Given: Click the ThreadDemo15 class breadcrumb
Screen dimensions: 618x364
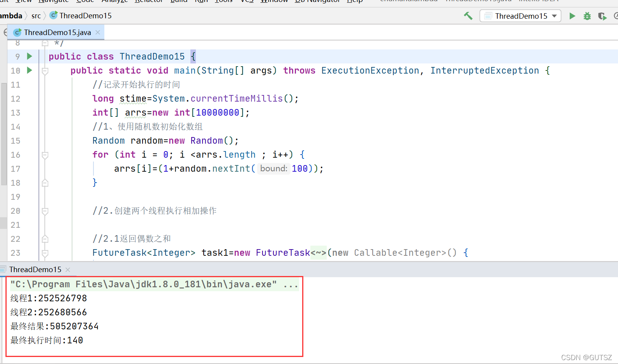Looking at the screenshot, I should (x=85, y=16).
